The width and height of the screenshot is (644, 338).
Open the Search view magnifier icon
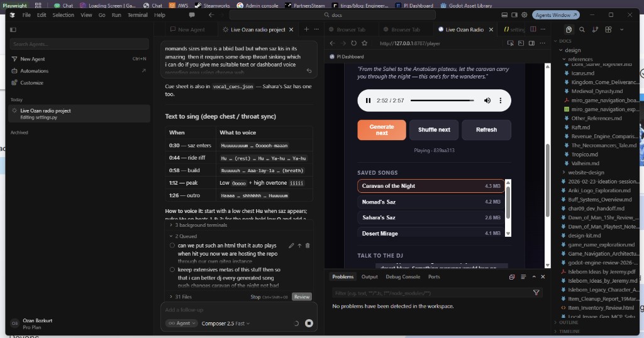(582, 30)
